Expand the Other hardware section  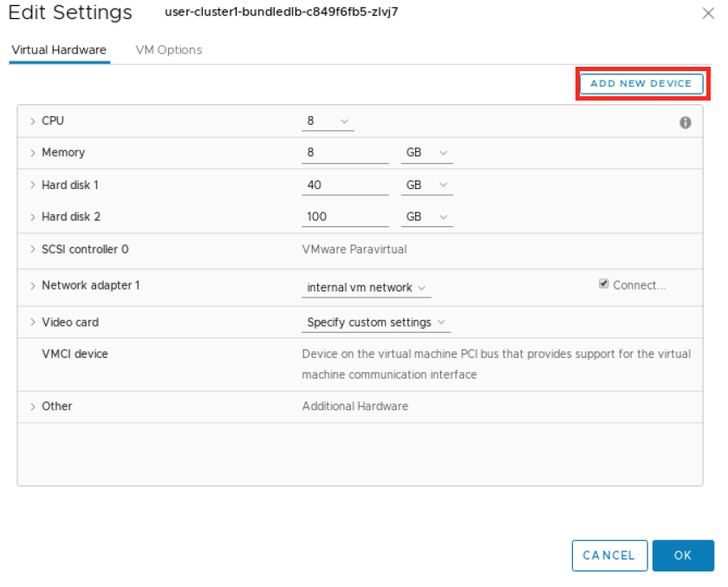coord(33,407)
